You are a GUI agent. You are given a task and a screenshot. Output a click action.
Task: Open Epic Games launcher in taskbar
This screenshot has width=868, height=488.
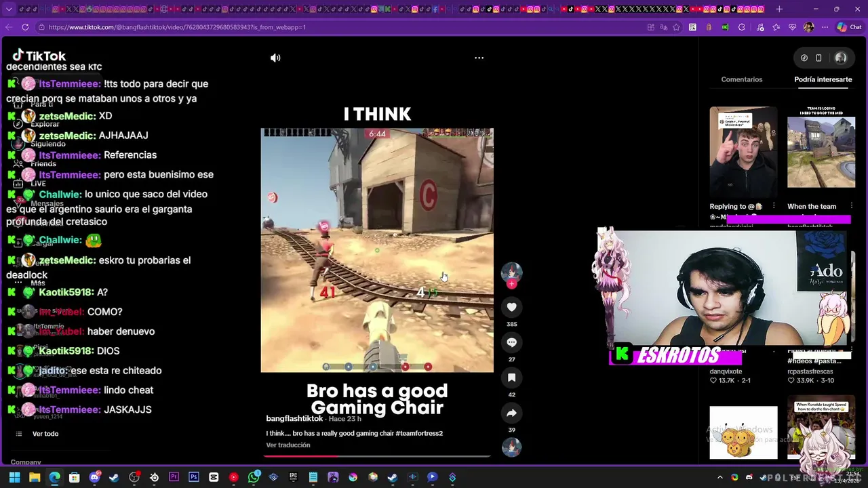pyautogui.click(x=293, y=477)
